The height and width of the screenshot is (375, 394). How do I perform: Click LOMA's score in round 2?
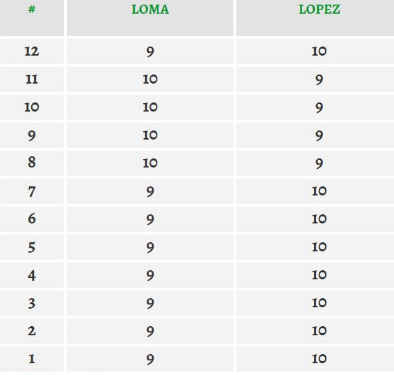pos(150,332)
